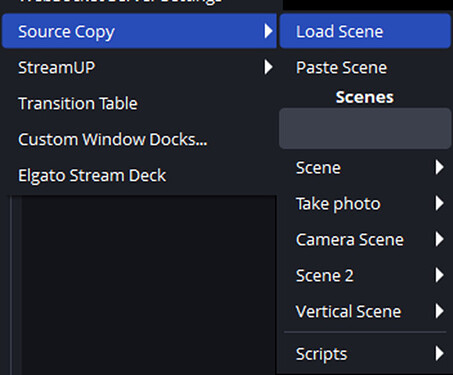Select Camera Scene entry
Viewport: 453px width, 375px height.
pyautogui.click(x=365, y=239)
